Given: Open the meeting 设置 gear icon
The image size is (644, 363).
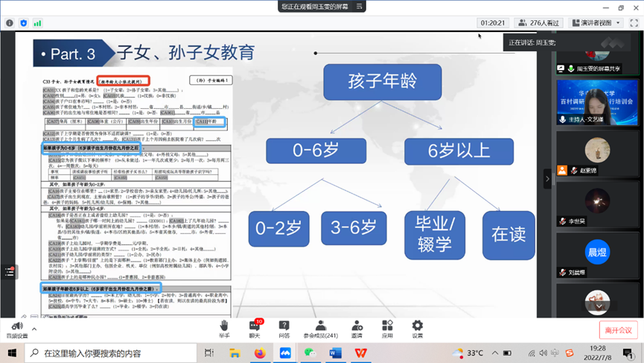Looking at the screenshot, I should pyautogui.click(x=417, y=326).
